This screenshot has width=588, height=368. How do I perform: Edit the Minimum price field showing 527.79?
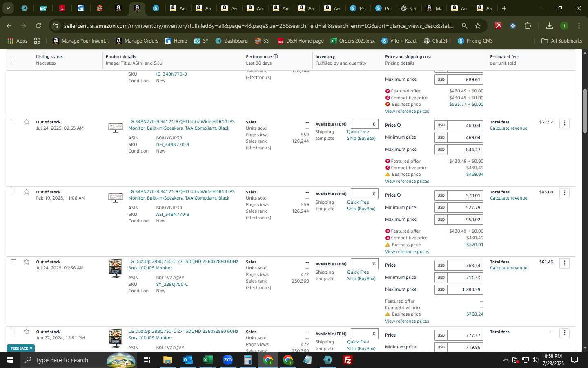click(465, 207)
